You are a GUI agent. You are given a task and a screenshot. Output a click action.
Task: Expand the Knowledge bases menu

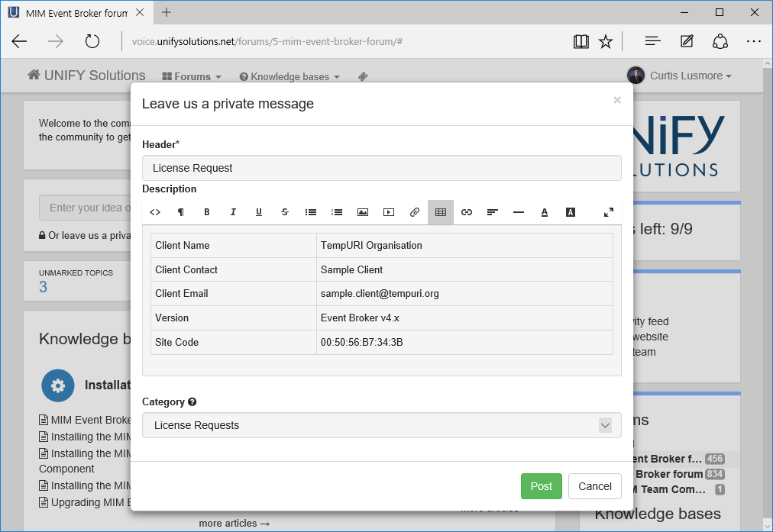(289, 76)
